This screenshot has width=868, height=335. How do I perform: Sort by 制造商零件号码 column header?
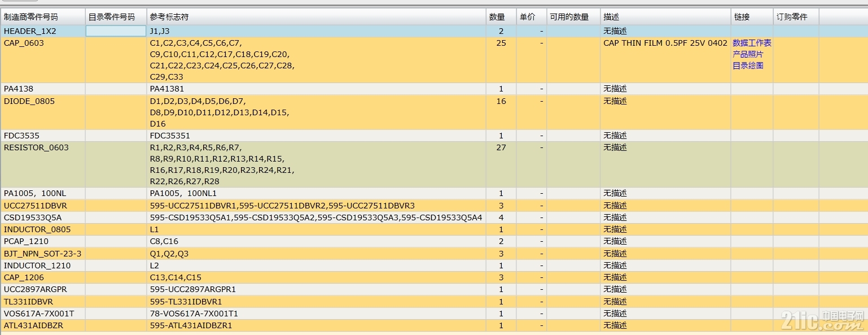43,17
